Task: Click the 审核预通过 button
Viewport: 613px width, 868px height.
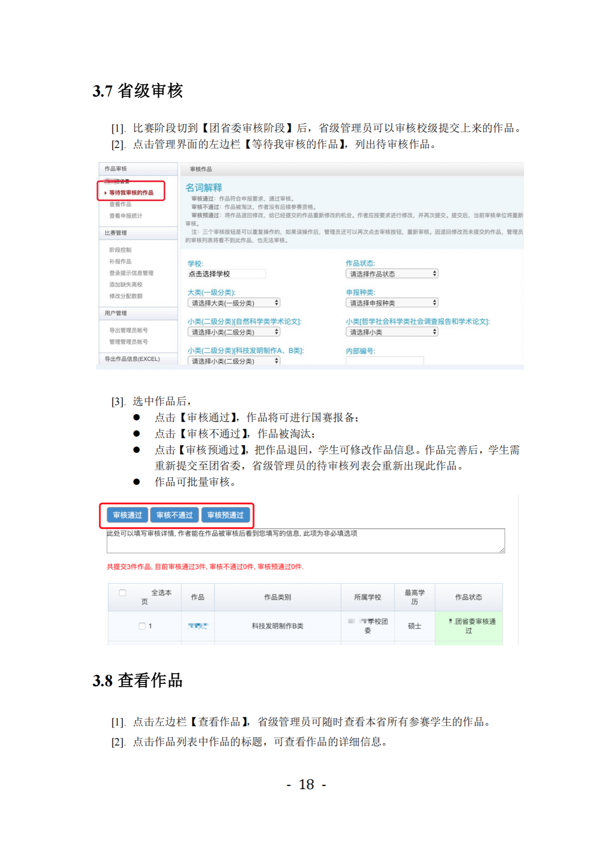Action: (x=225, y=515)
